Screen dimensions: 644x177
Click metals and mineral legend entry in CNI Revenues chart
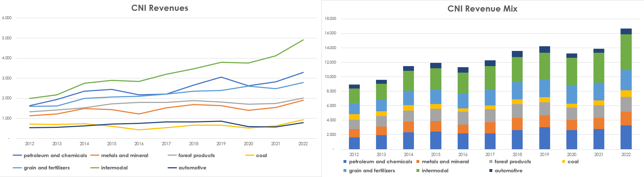(x=119, y=155)
